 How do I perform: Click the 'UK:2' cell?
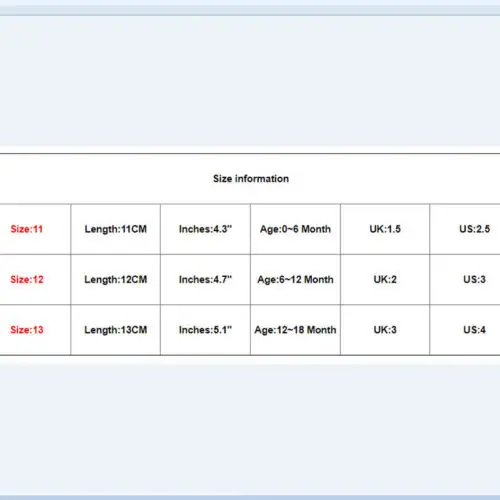pos(385,279)
